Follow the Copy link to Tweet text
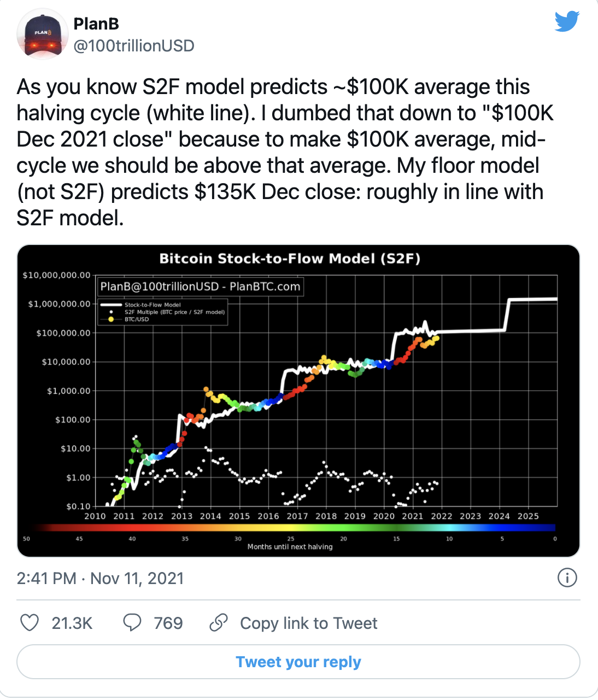The height and width of the screenshot is (700, 598). 308,622
